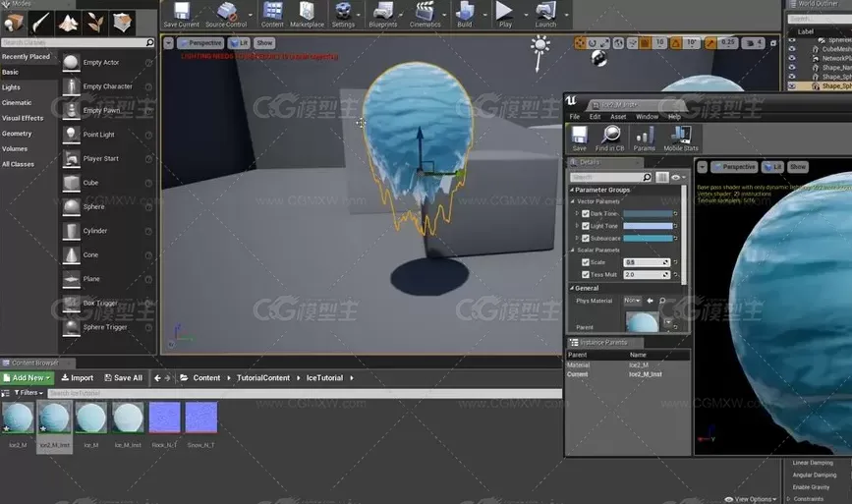
Task: Open the Asset menu in material editor
Action: (x=618, y=117)
